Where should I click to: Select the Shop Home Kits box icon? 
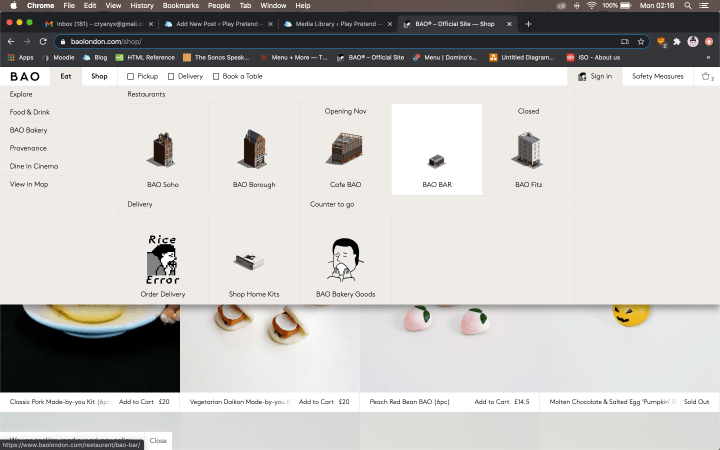254,262
